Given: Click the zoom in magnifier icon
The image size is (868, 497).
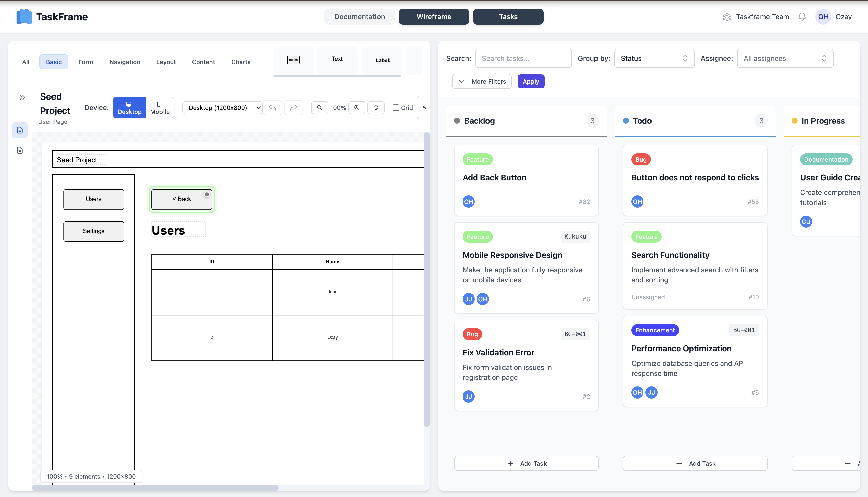Looking at the screenshot, I should (x=357, y=108).
